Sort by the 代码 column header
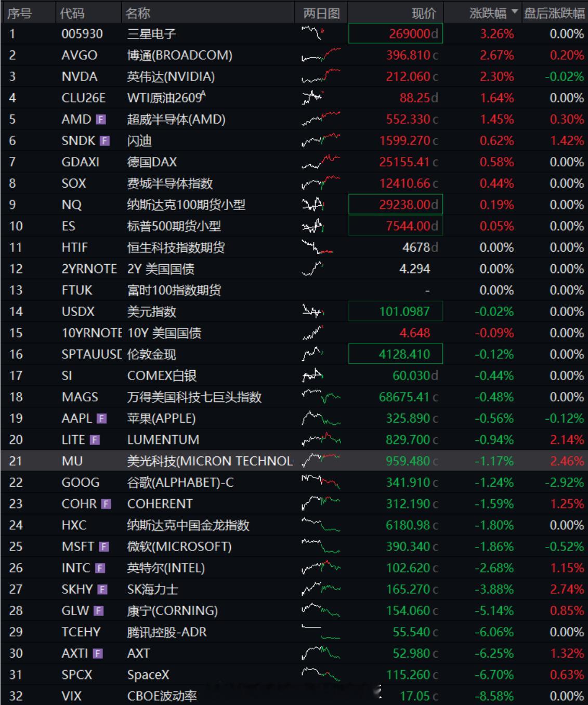The image size is (588, 705). [x=72, y=13]
